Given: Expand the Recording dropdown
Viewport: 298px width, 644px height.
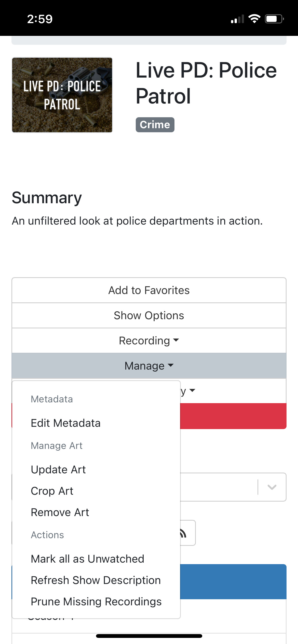Looking at the screenshot, I should (149, 341).
